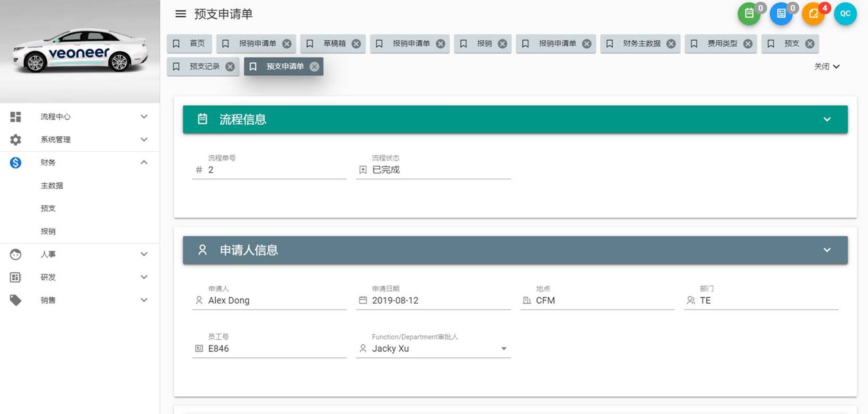Open the Function/Department审批人 dropdown arrow

click(504, 349)
